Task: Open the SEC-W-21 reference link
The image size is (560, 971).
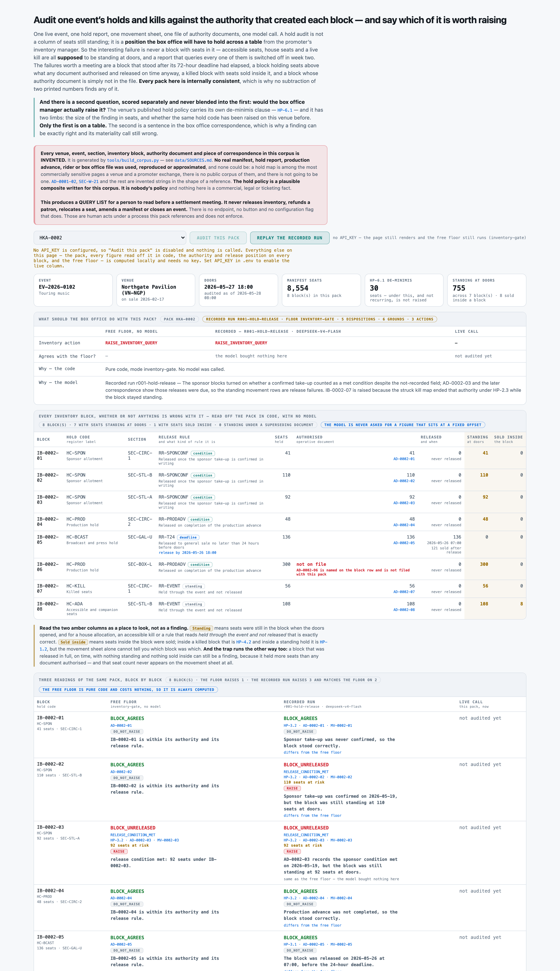Action: [88, 182]
